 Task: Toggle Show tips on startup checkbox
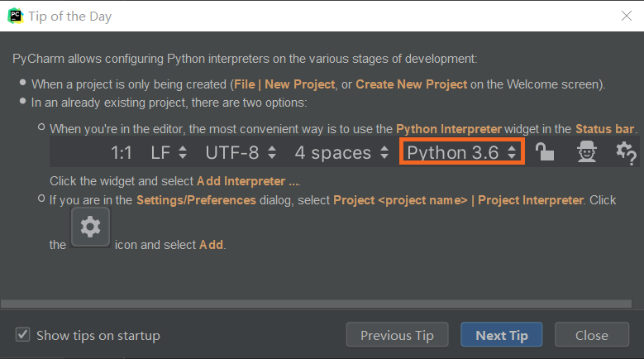coord(23,335)
